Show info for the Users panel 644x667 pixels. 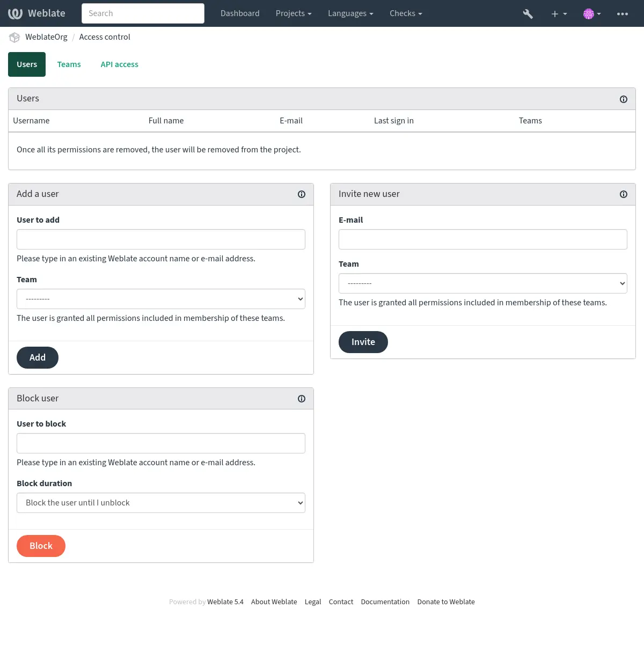pyautogui.click(x=624, y=99)
